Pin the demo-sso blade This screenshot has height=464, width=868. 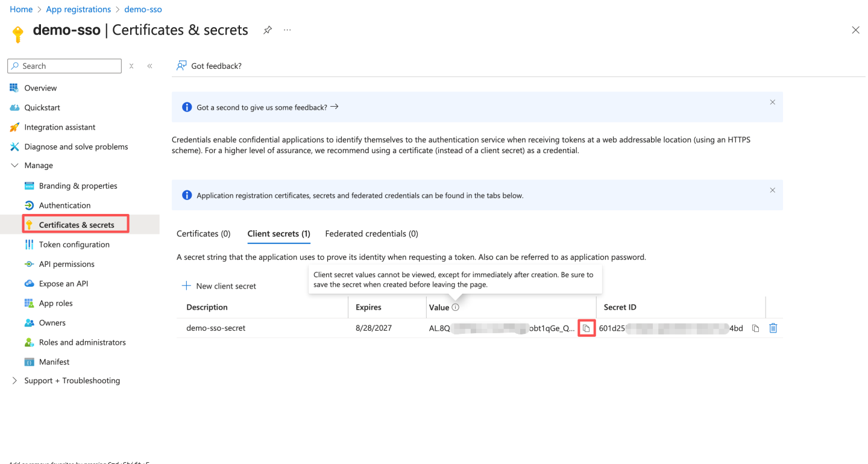(x=268, y=30)
